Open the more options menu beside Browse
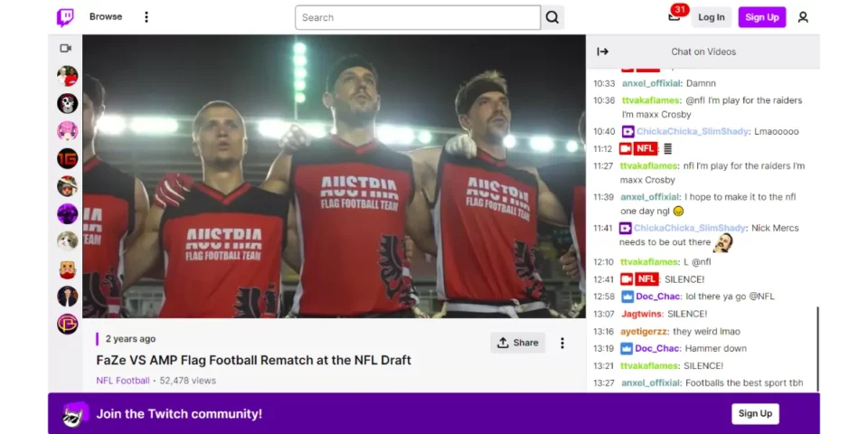This screenshot has height=434, width=868. [146, 17]
